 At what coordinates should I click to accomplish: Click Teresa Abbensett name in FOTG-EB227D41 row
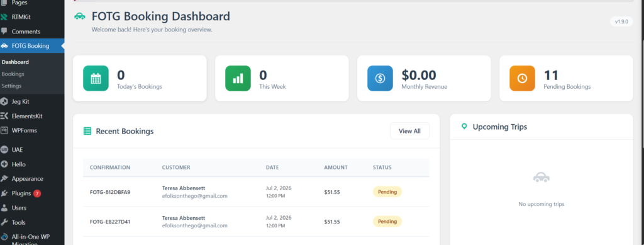tap(184, 218)
